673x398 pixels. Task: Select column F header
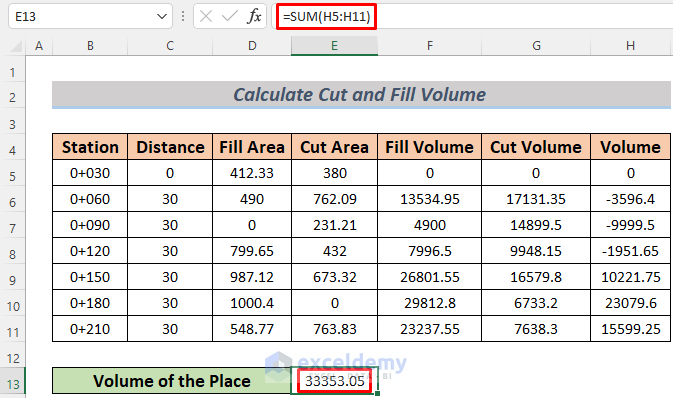pos(430,46)
